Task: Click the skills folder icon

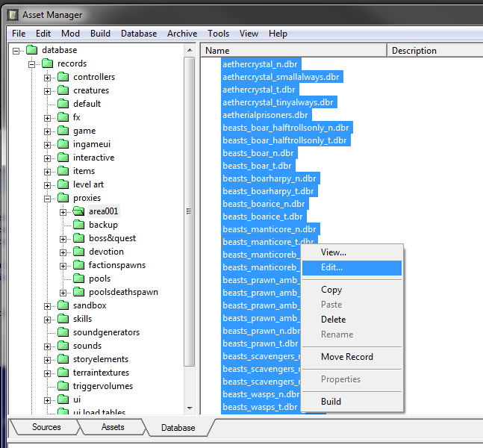Action: point(63,319)
